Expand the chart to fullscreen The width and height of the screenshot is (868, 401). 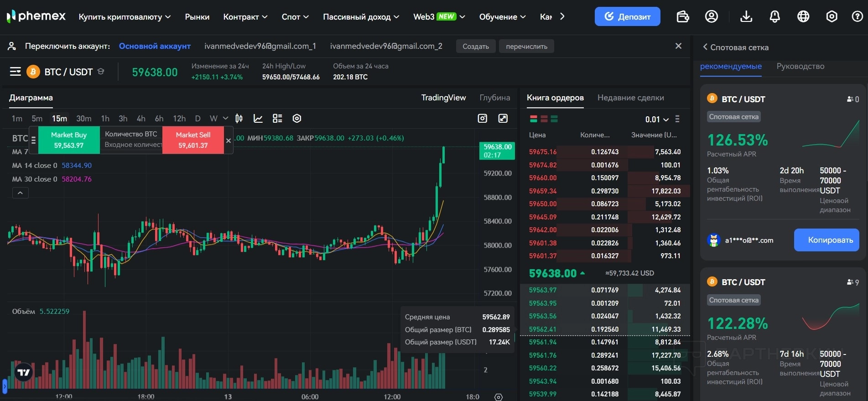pyautogui.click(x=503, y=119)
